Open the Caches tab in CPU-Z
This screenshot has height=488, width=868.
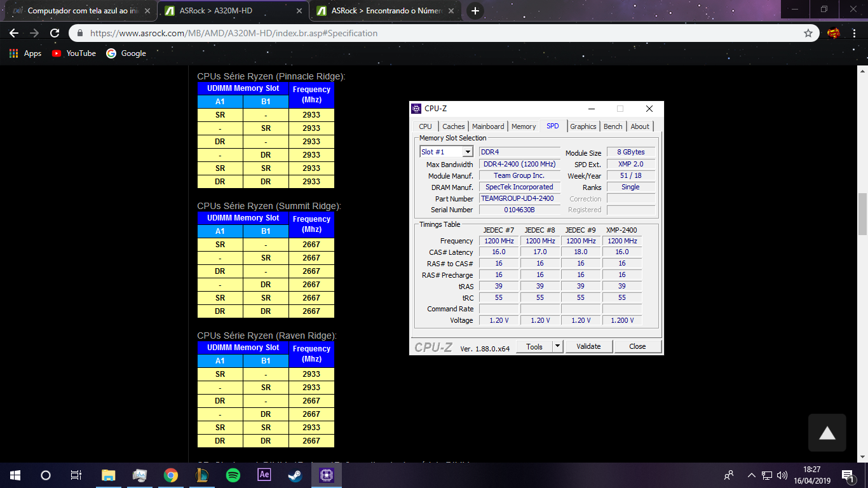453,126
